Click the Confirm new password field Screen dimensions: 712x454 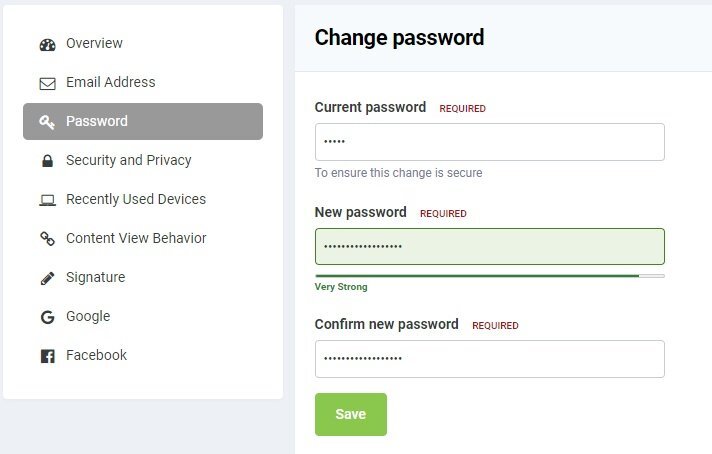[x=490, y=359]
